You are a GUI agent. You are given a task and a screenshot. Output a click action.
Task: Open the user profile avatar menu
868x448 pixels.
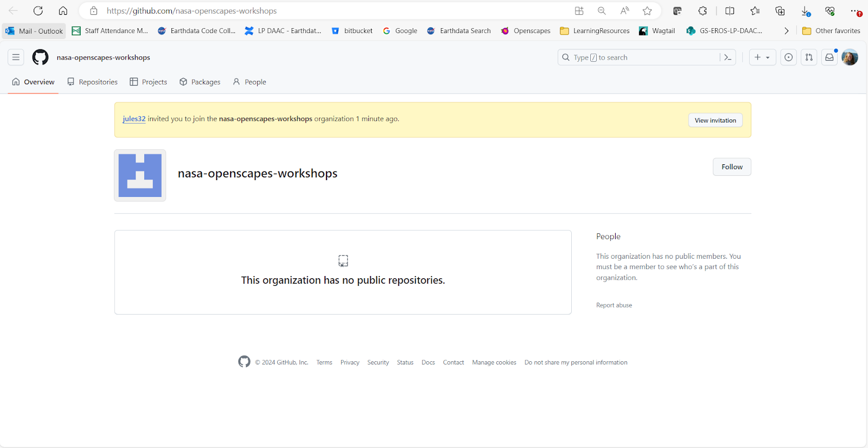850,57
